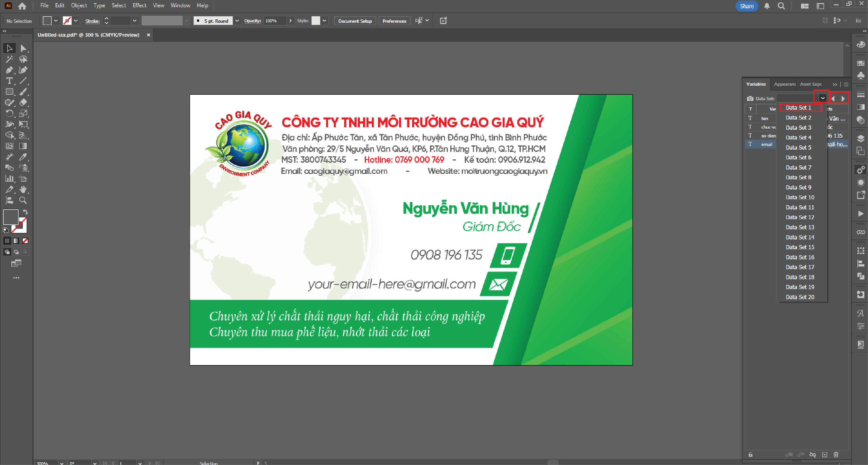Choose Data Set 7 from the list
This screenshot has height=465, width=868.
(799, 168)
